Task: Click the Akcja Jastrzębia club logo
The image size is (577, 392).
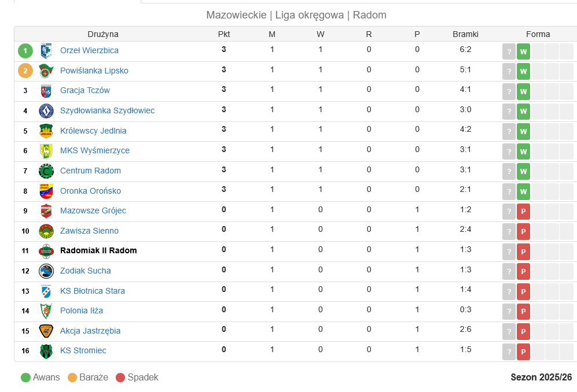Action: coord(46,331)
